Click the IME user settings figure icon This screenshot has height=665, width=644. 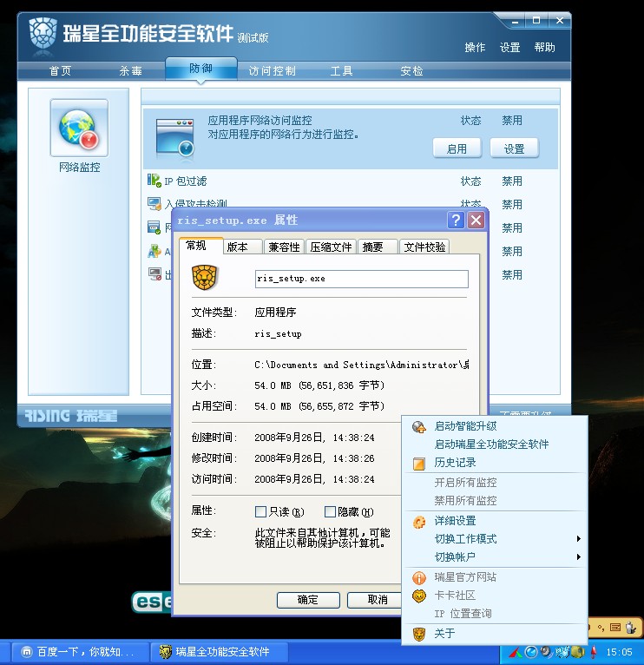630,628
